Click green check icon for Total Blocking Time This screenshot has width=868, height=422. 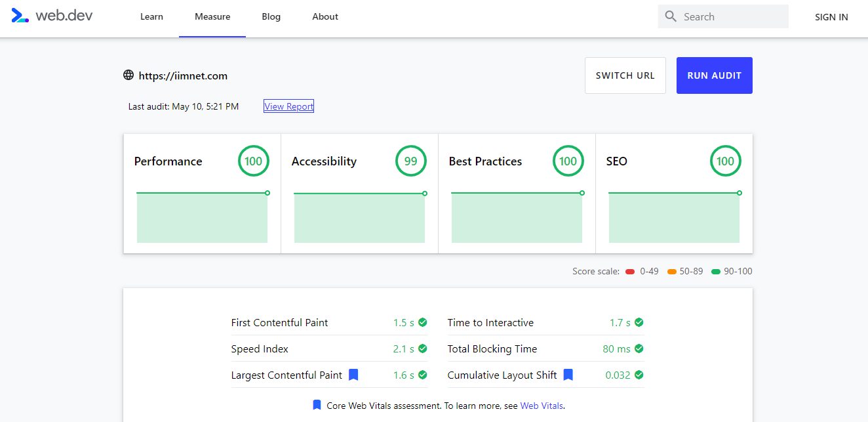pos(639,348)
